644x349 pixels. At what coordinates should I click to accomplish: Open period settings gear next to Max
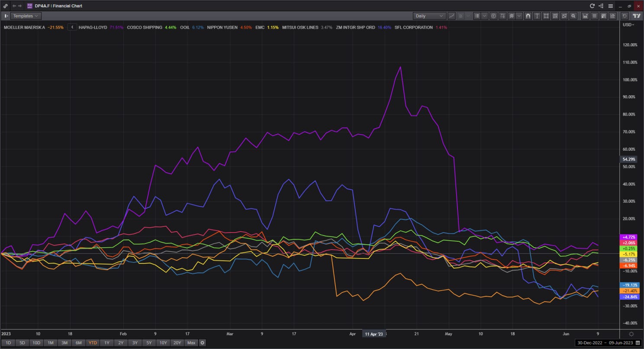(x=202, y=343)
